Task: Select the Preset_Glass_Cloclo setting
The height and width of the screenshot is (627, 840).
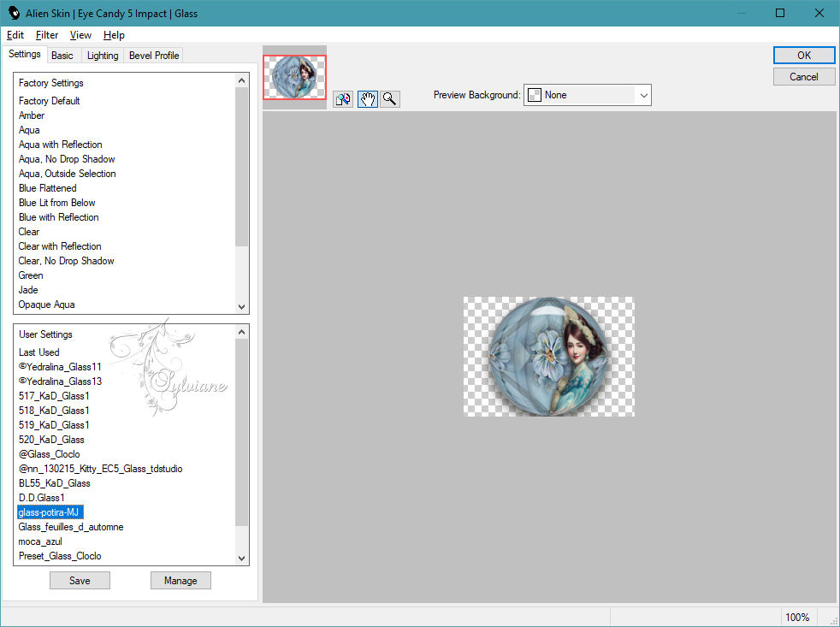Action: point(60,556)
